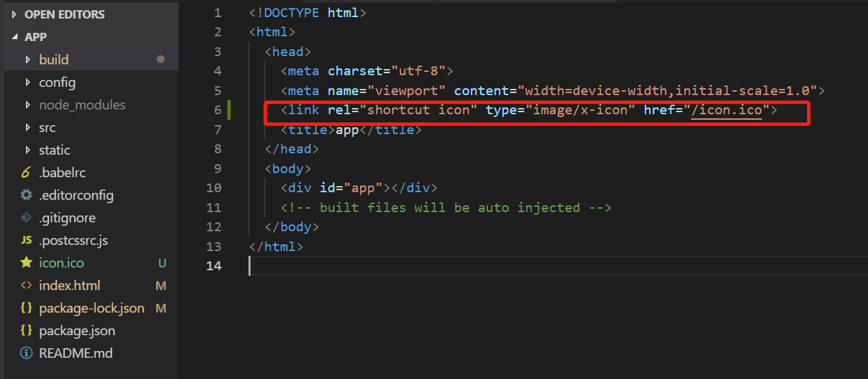Click the "viewport" name attribute value
The width and height of the screenshot is (868, 379).
tap(407, 90)
